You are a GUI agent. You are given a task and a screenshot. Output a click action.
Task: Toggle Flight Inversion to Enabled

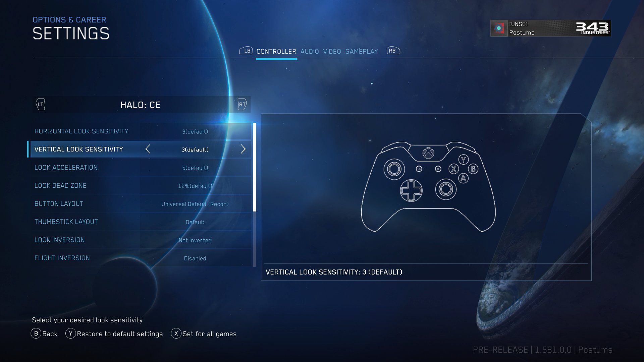tap(195, 258)
